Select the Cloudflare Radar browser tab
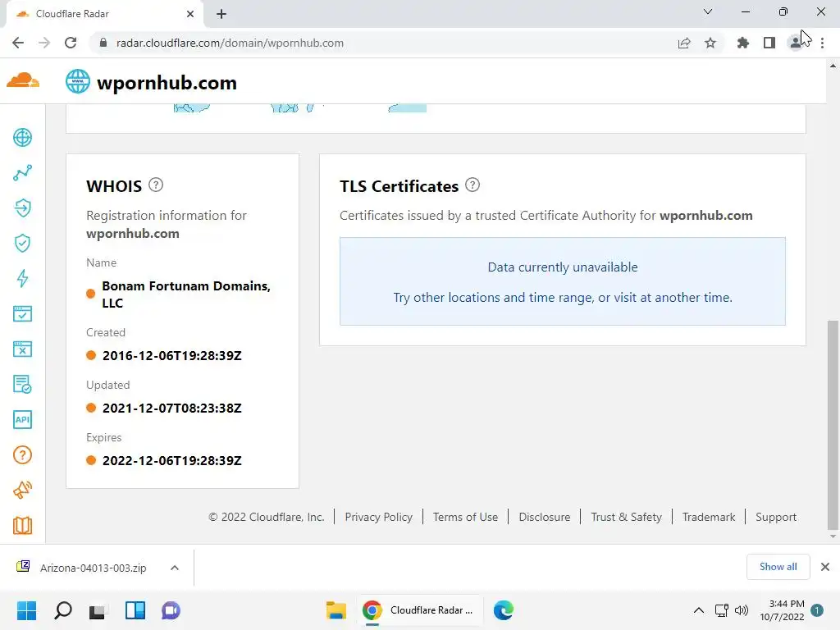 coord(104,14)
